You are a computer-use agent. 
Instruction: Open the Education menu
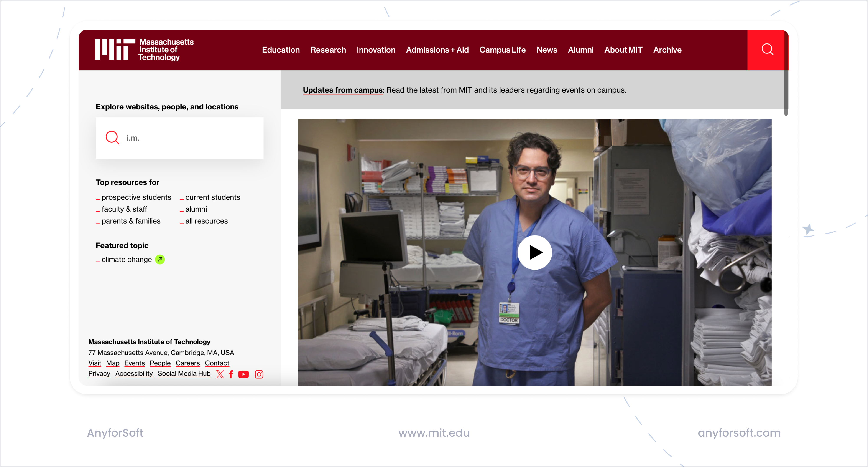click(x=281, y=50)
